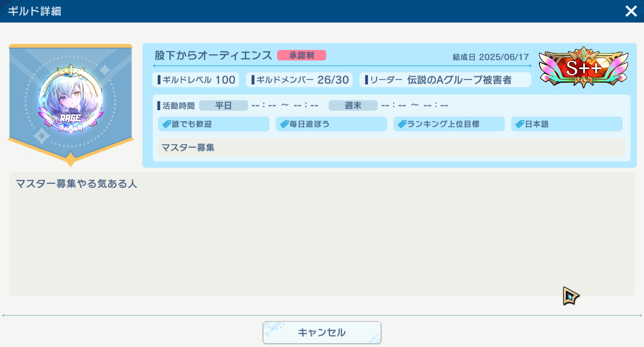Select the 平日 activity time label
The image size is (644, 347).
(223, 105)
